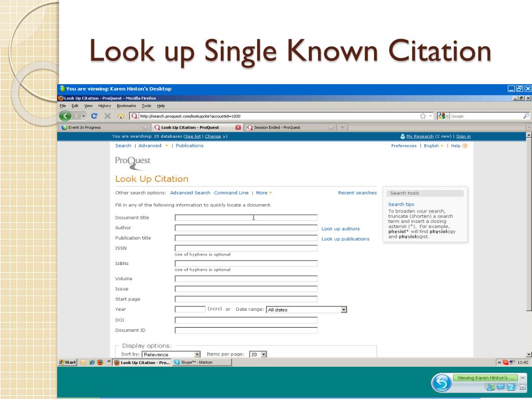Switch to the Event In Progress tab

[105, 127]
